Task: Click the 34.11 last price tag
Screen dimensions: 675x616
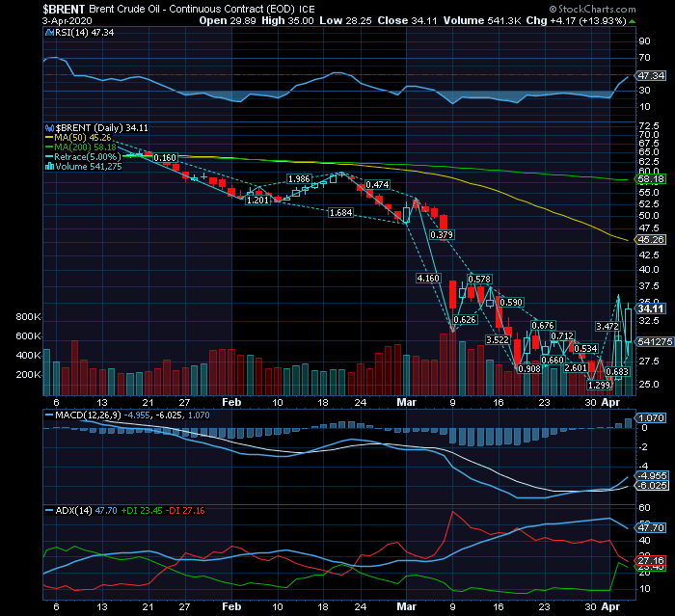Action: pos(651,308)
